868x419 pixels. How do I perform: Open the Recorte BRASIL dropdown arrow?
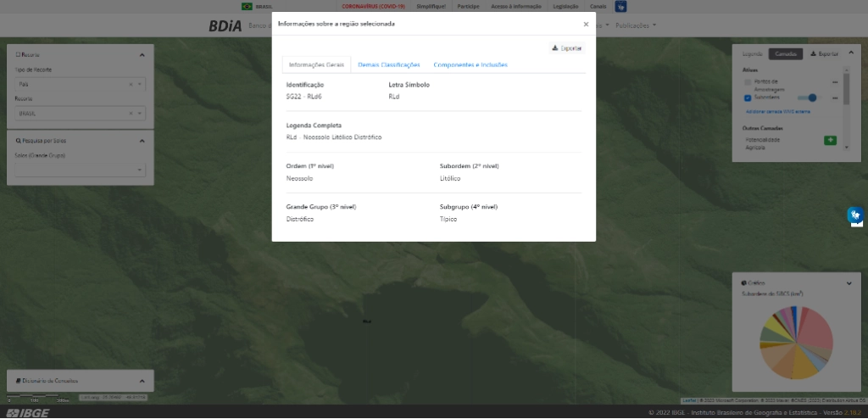[140, 113]
